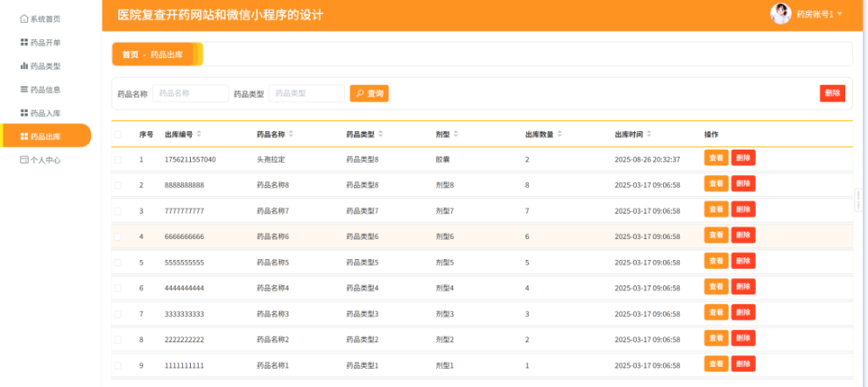The width and height of the screenshot is (868, 387).
Task: Click the timestamp 2025-08-26 20:32:37
Action: click(x=647, y=159)
